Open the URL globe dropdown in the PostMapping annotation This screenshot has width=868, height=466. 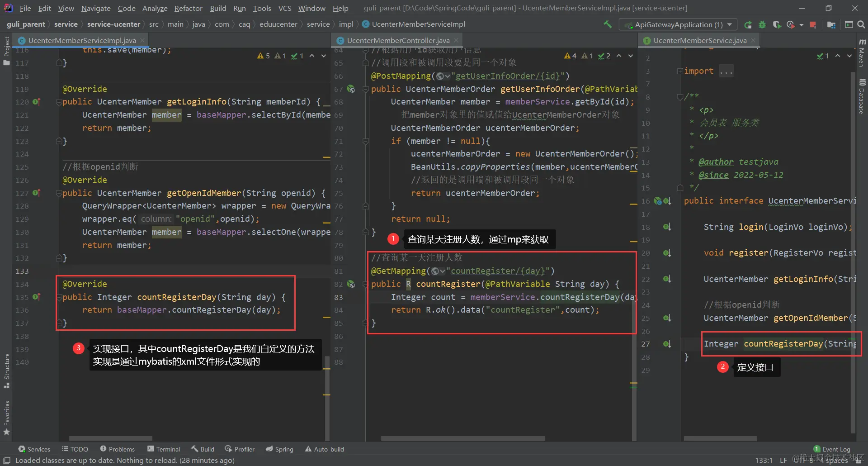coord(443,76)
